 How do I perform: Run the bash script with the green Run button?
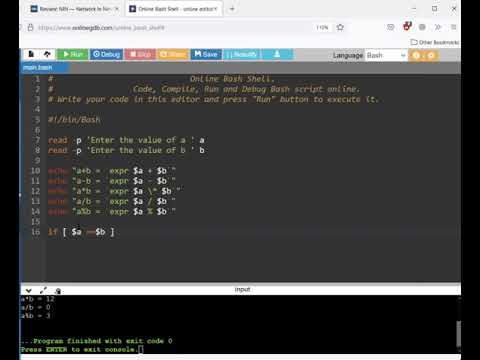coord(73,54)
